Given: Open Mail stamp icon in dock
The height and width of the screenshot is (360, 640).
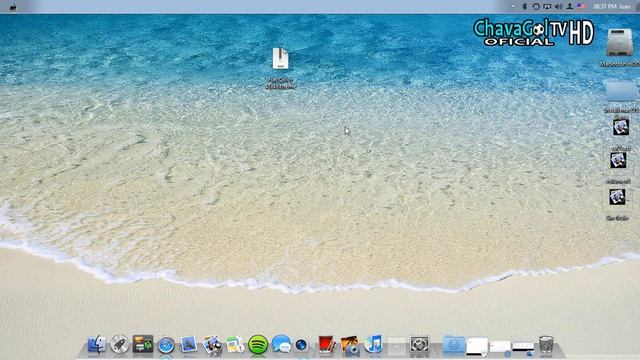Looking at the screenshot, I should [x=189, y=344].
